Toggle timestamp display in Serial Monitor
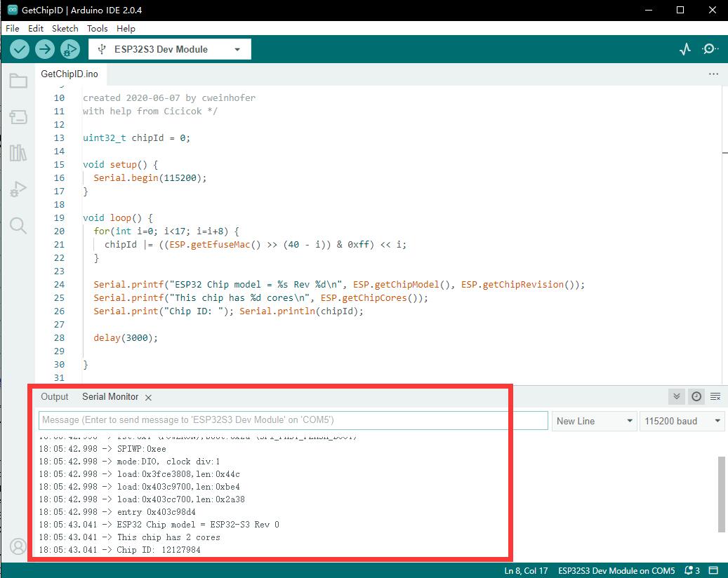Screen dimensions: 728x578 point(696,397)
